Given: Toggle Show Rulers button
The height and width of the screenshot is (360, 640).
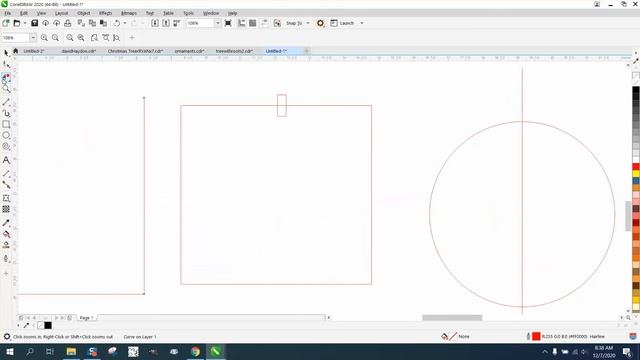Looking at the screenshot, I should pos(242,23).
